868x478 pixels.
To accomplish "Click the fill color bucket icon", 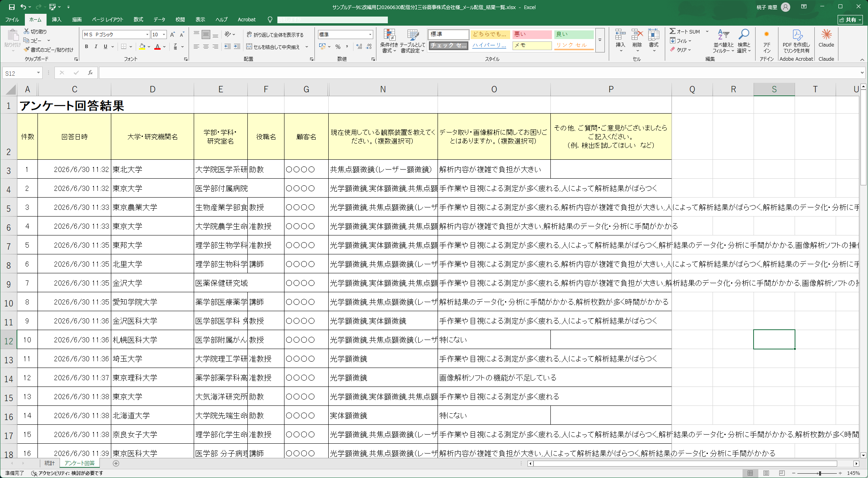I will click(142, 47).
